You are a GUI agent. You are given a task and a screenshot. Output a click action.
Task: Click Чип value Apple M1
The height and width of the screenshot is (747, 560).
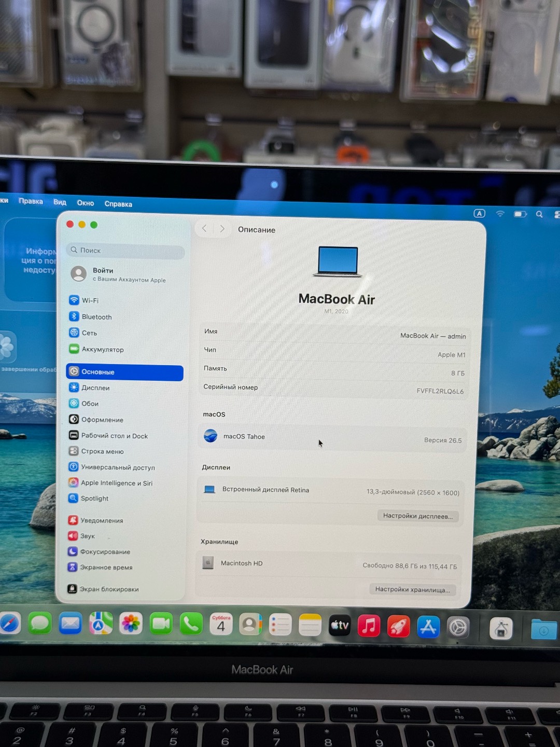pyautogui.click(x=452, y=355)
